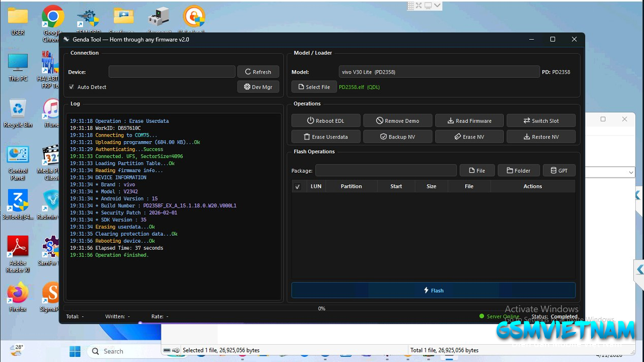The width and height of the screenshot is (644, 362).
Task: Open the Windows Start menu
Action: pos(75,351)
